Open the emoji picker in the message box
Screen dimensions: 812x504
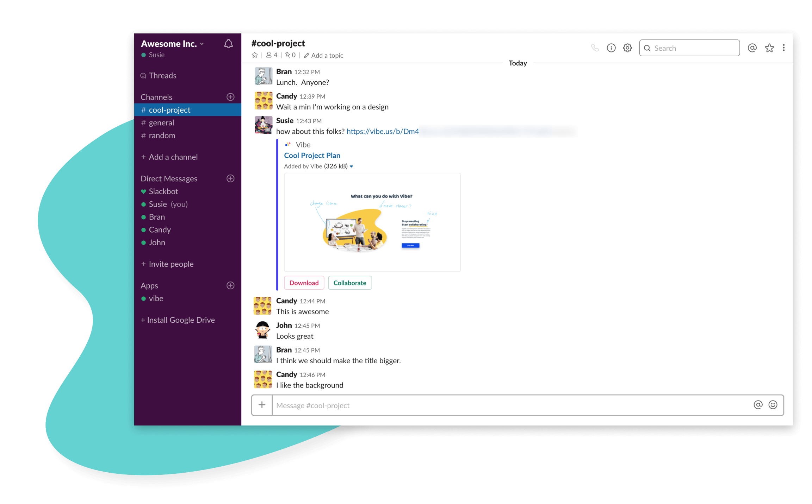(773, 405)
